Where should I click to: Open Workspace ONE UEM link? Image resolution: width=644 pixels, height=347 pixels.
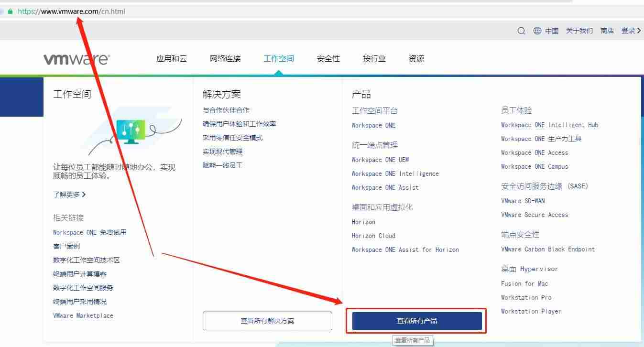pyautogui.click(x=380, y=160)
